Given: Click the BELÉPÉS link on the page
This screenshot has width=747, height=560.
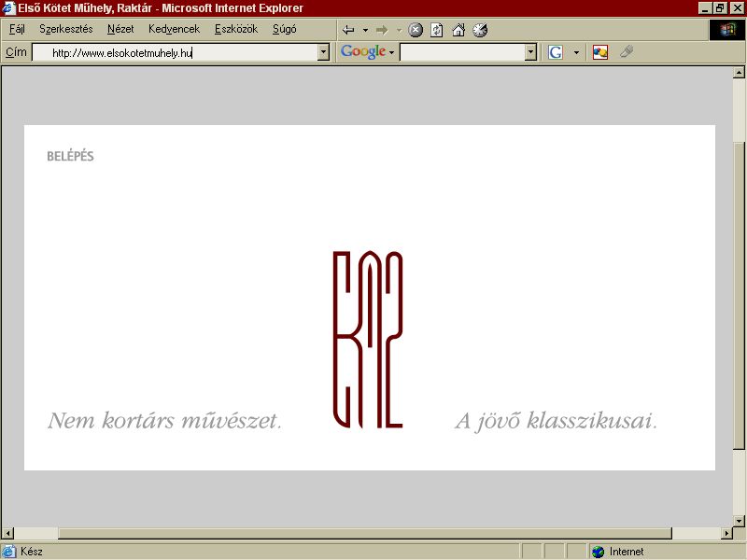Looking at the screenshot, I should 70,156.
